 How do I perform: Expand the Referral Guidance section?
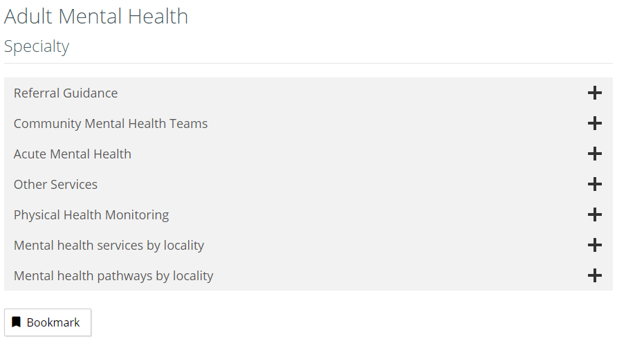pyautogui.click(x=308, y=93)
